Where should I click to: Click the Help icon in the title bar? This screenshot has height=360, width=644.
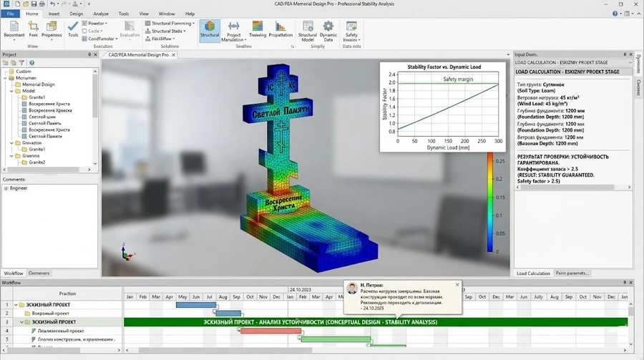click(615, 14)
